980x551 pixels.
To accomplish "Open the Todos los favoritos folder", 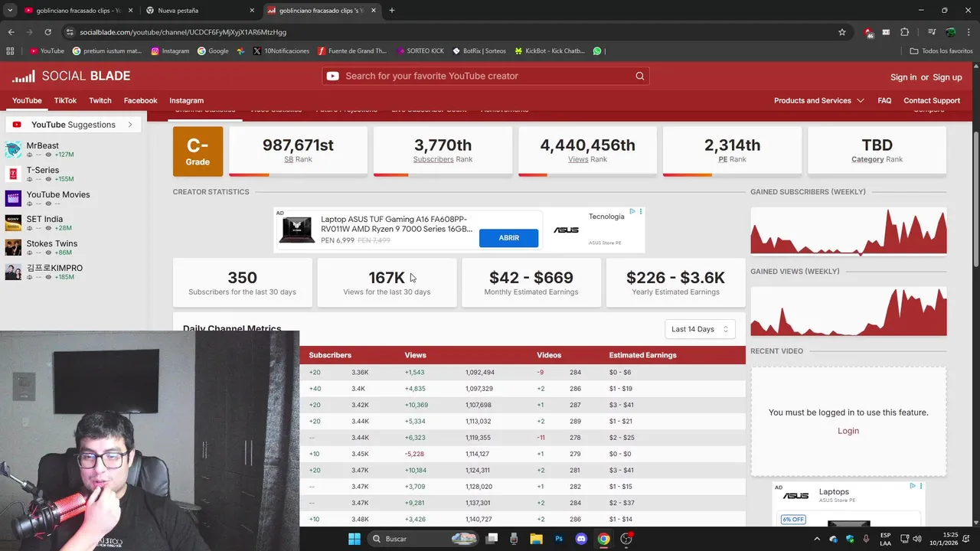I will 941,51.
